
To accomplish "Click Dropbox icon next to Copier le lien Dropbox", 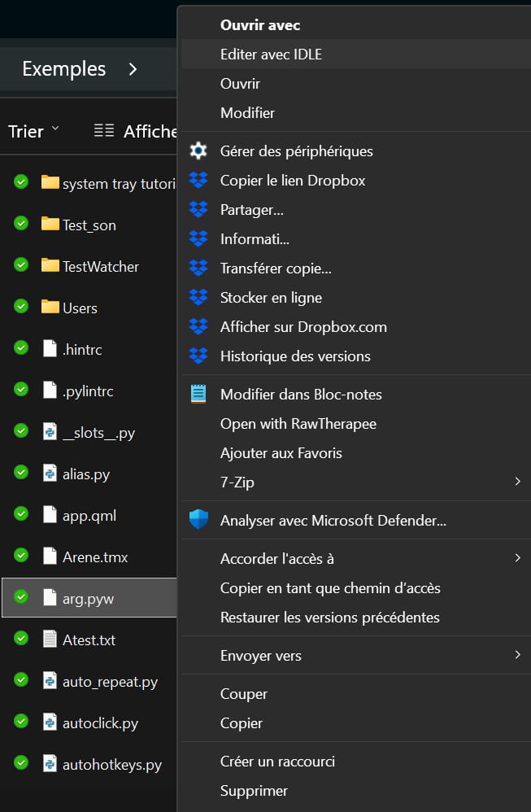I will click(x=198, y=181).
